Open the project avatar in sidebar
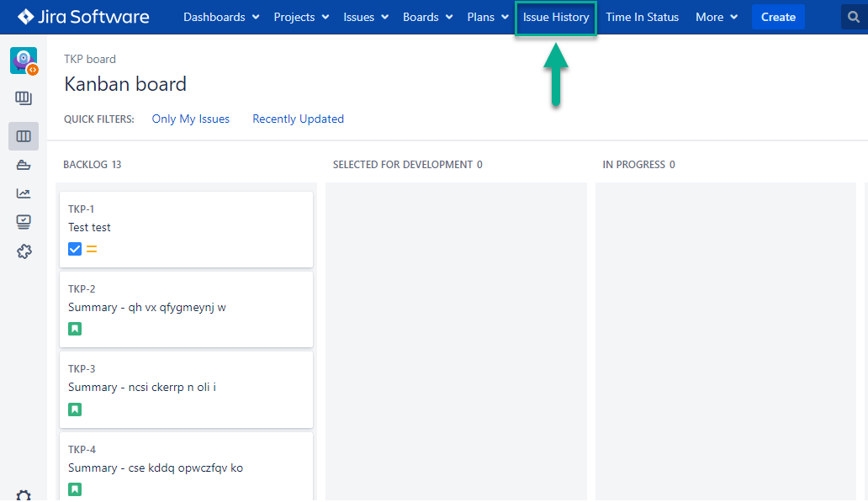This screenshot has height=502, width=868. coord(24,61)
